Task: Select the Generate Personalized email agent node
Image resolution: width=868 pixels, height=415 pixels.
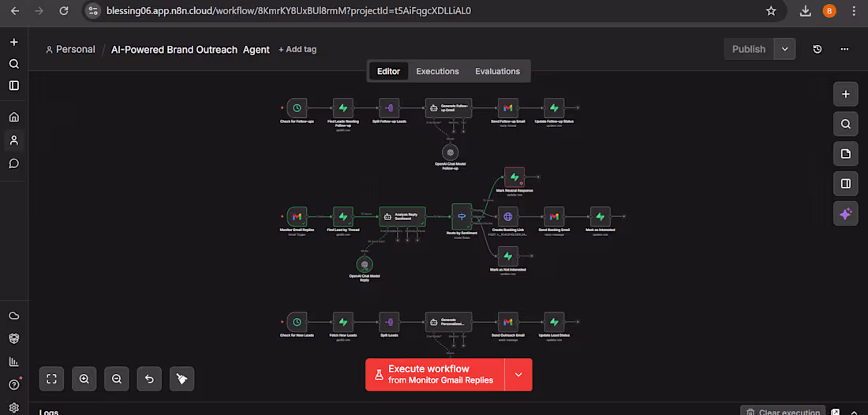Action: (x=448, y=322)
